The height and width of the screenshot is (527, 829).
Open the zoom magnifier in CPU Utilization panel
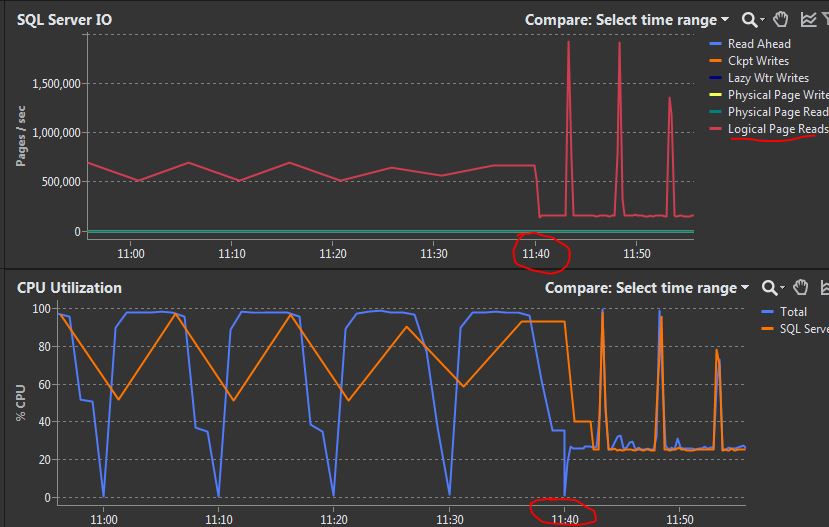point(769,288)
